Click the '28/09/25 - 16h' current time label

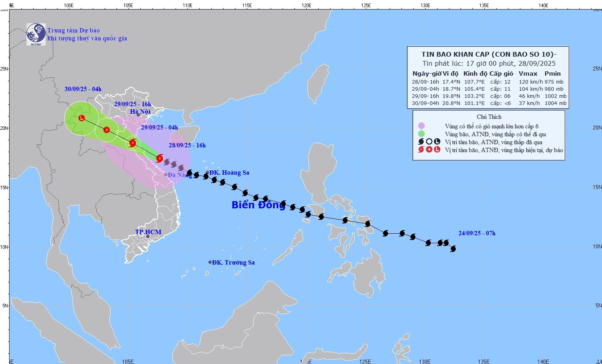coord(187,145)
